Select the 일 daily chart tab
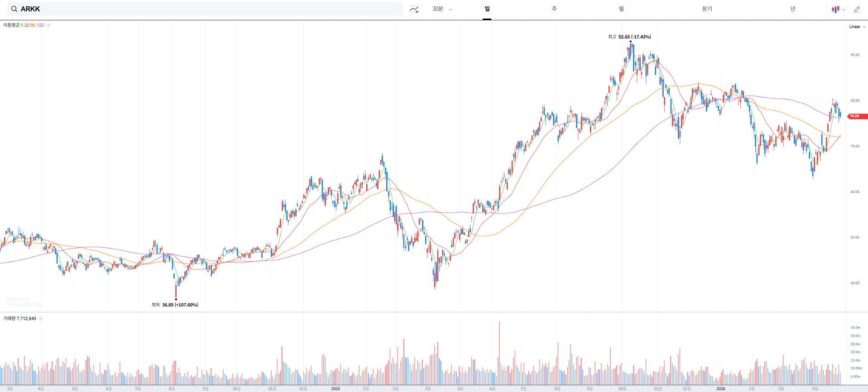This screenshot has width=868, height=392. pos(487,9)
